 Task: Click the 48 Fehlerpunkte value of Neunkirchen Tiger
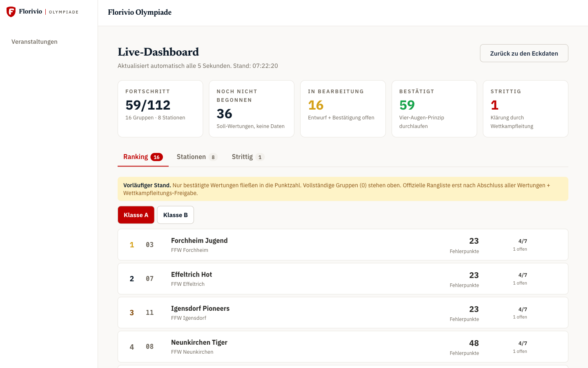click(x=474, y=343)
